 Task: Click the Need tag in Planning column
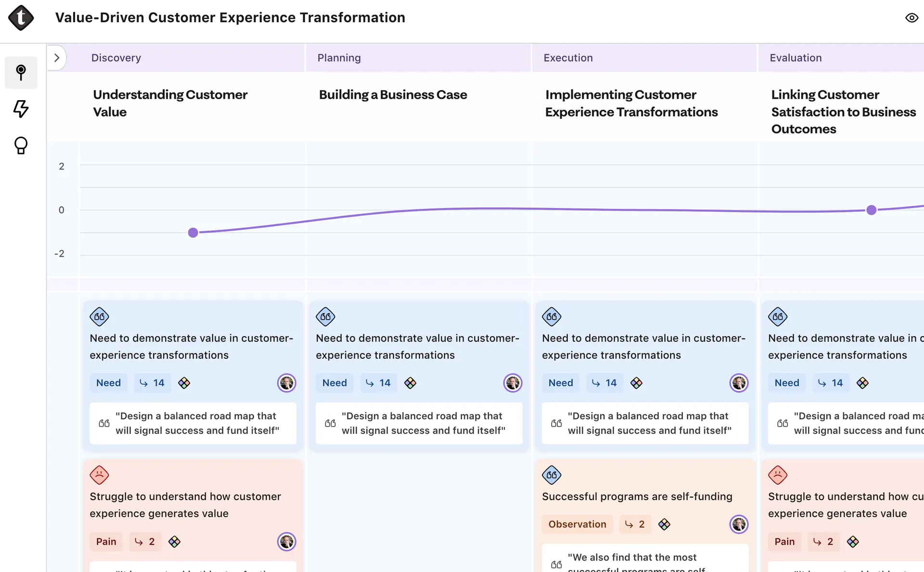[x=334, y=383]
